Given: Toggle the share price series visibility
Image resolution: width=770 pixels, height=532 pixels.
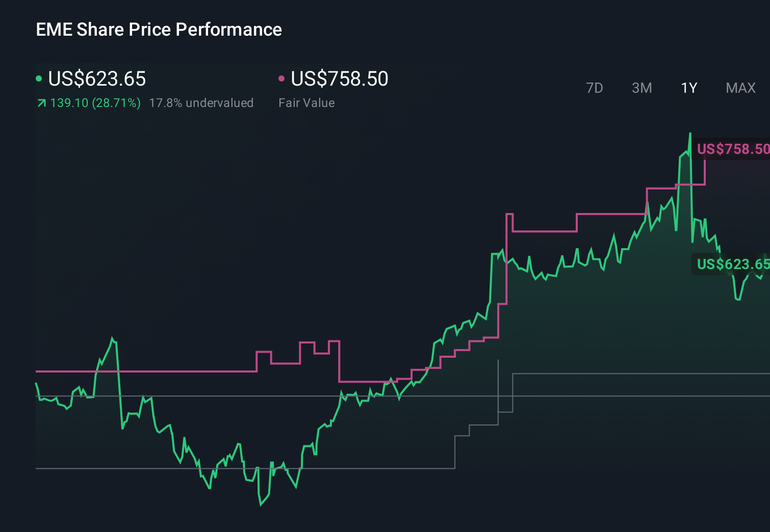Looking at the screenshot, I should click(x=97, y=79).
